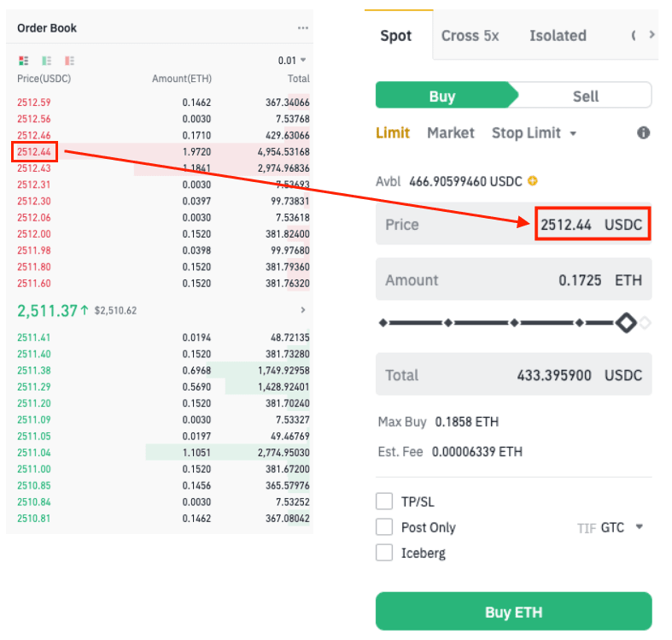The width and height of the screenshot is (672, 640).
Task: Click order type info icon
Action: [643, 133]
